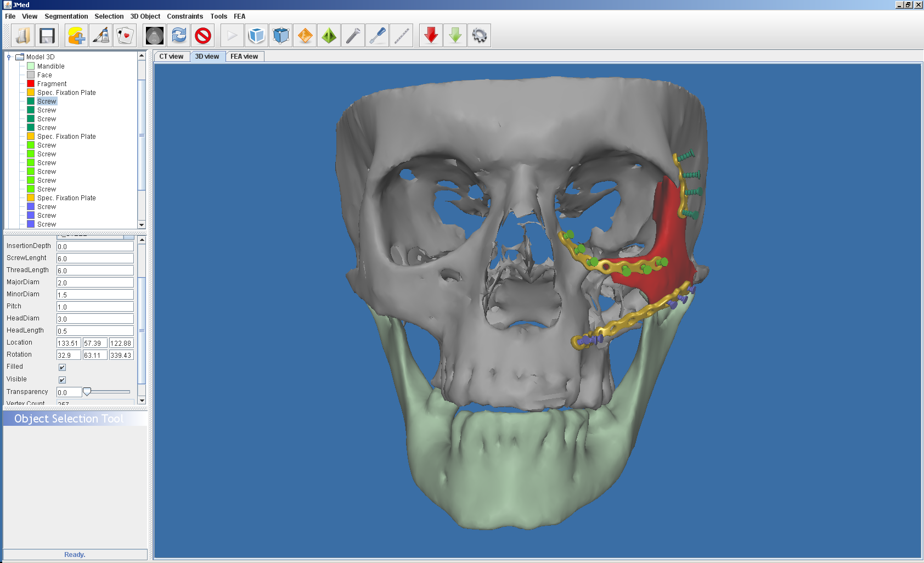Click the light blue 3D cube icon
Image resolution: width=924 pixels, height=563 pixels.
pos(257,36)
